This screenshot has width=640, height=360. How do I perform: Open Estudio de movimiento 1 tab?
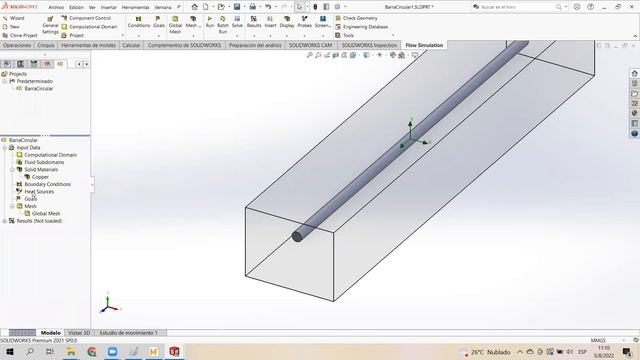(129, 333)
